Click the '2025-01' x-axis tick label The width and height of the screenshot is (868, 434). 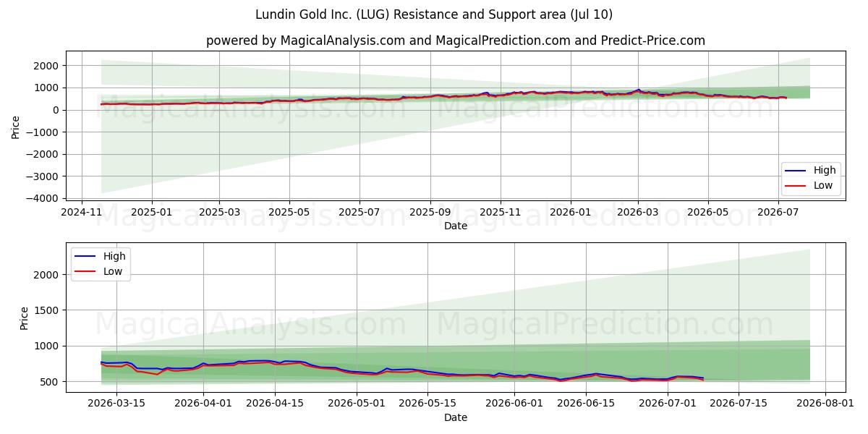click(x=152, y=212)
